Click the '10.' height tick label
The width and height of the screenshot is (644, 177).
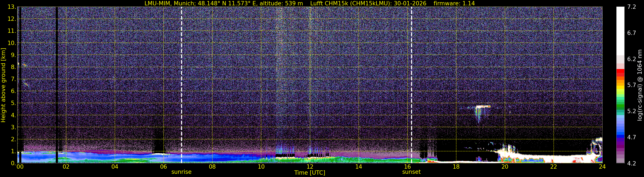[12, 43]
